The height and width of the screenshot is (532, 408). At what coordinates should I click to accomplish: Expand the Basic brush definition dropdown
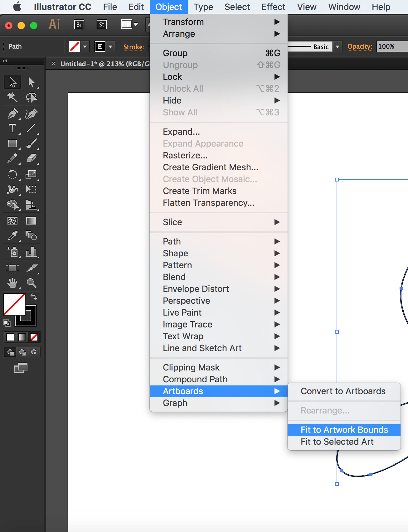tap(337, 47)
